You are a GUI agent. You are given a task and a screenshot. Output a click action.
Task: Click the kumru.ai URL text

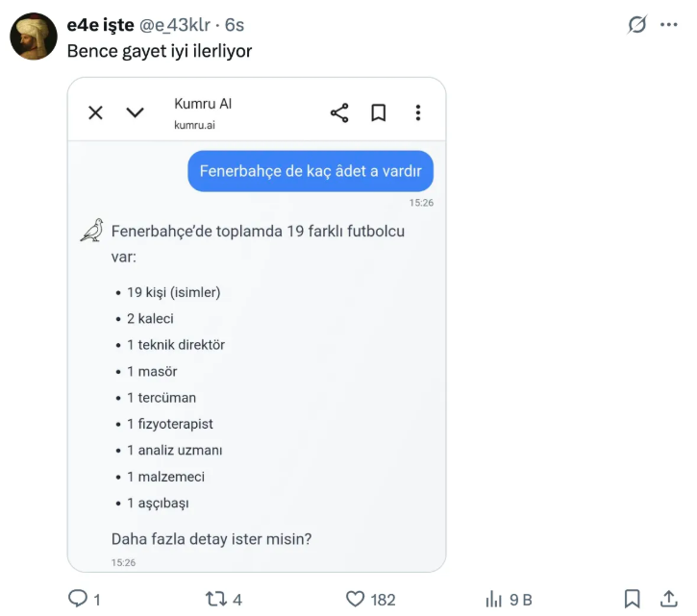coord(194,125)
